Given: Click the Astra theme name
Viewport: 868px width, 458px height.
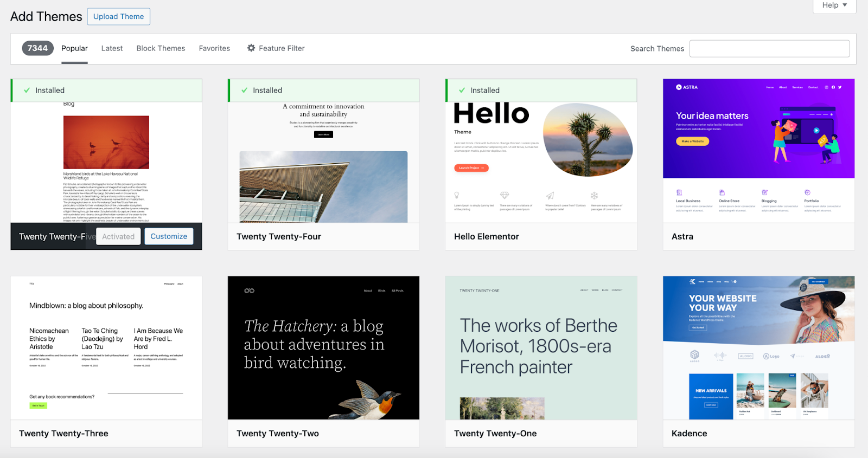Looking at the screenshot, I should 682,236.
